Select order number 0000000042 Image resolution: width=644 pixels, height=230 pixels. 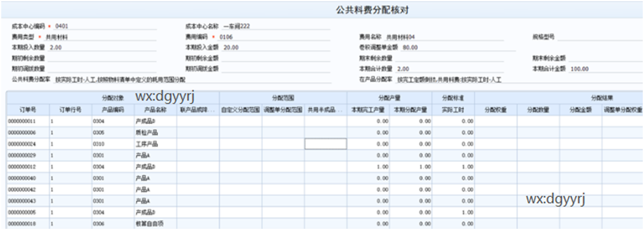coord(28,190)
